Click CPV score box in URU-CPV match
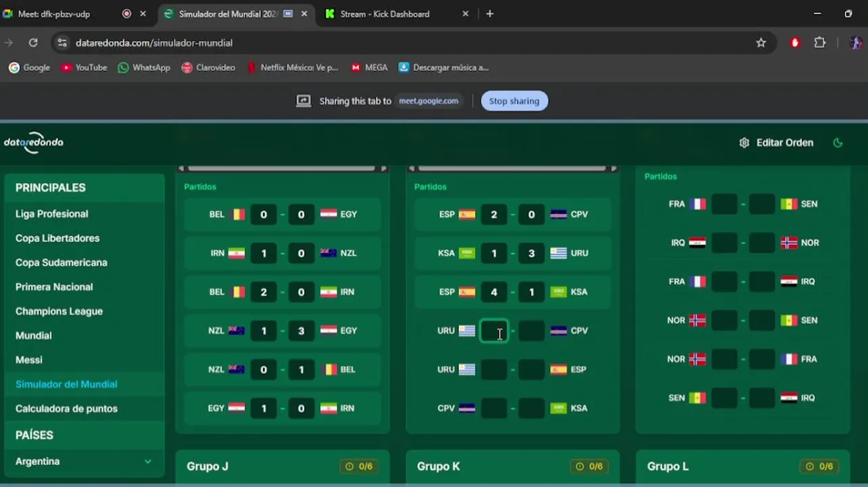Screen dimensions: 868x487 pyautogui.click(x=531, y=331)
